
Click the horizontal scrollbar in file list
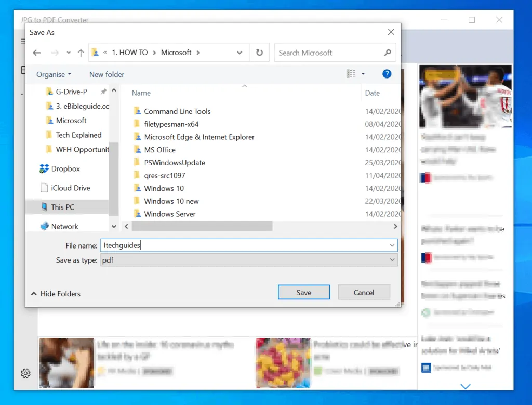[202, 227]
